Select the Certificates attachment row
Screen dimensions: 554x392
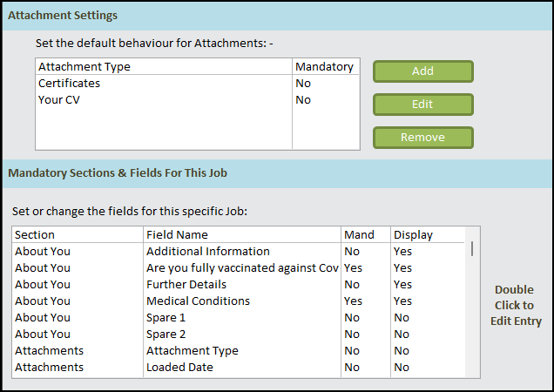point(70,84)
